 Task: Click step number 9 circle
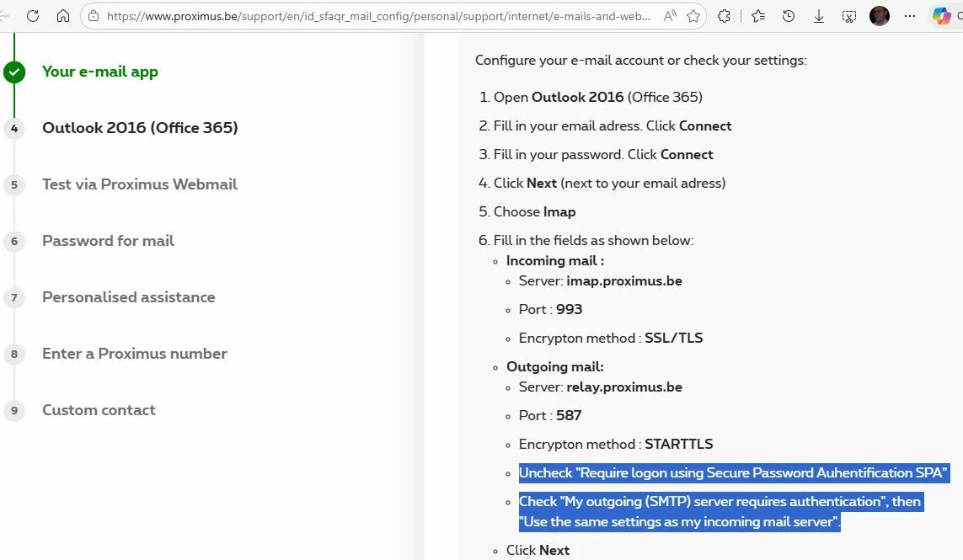coord(14,411)
